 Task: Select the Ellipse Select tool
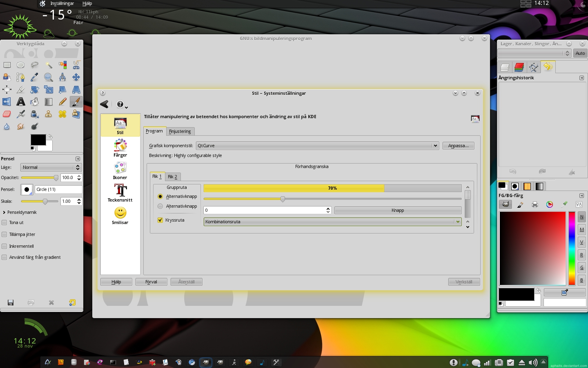[x=21, y=65]
